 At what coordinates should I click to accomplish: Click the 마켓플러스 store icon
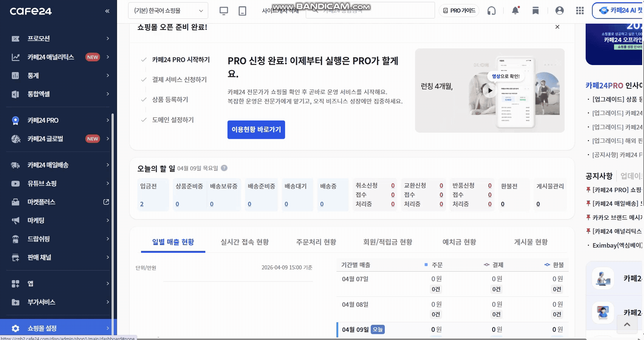coord(16,202)
